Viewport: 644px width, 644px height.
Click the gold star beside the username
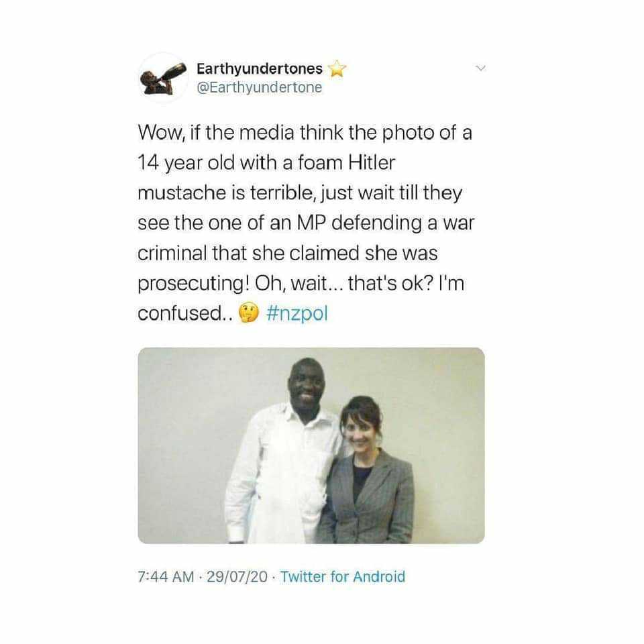click(x=337, y=68)
